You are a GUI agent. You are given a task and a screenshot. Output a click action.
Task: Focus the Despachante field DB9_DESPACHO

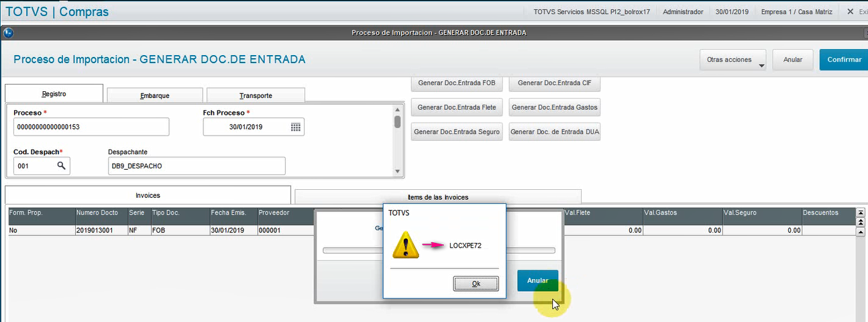point(197,165)
